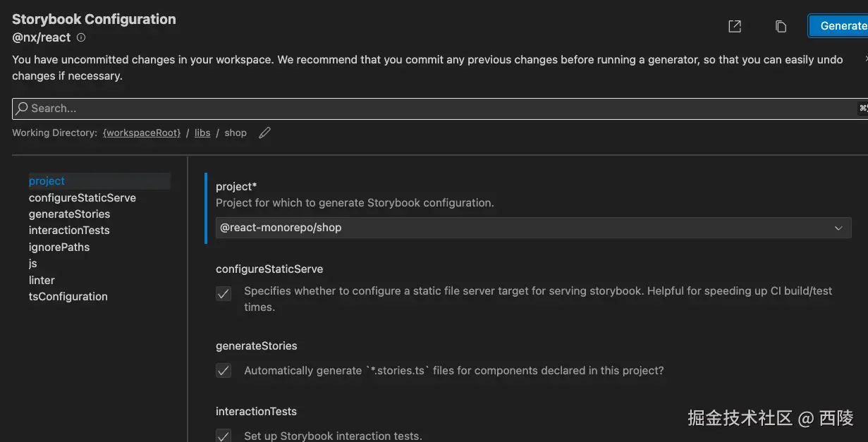Screen dimensions: 868x442
Task: Click the libs breadcrumb link
Action: coord(202,133)
